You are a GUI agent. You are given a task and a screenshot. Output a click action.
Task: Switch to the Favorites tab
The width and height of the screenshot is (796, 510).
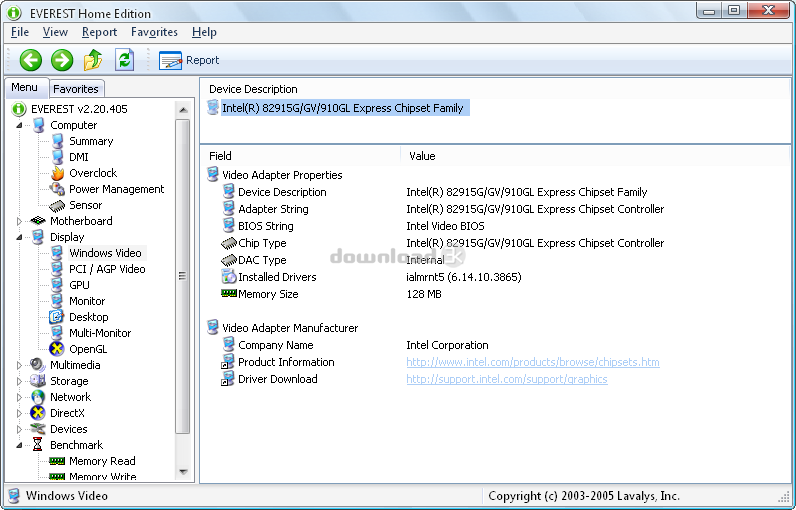click(76, 89)
